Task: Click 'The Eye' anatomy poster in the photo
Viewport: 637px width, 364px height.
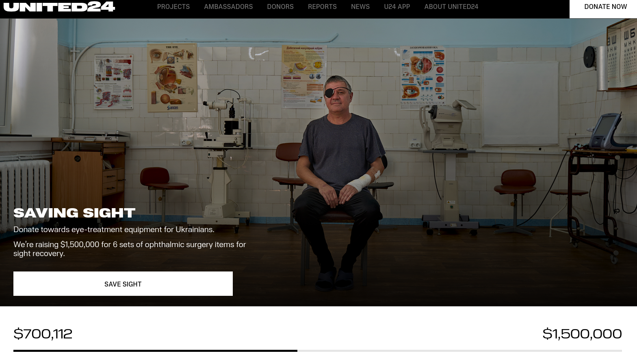Action: point(173,78)
